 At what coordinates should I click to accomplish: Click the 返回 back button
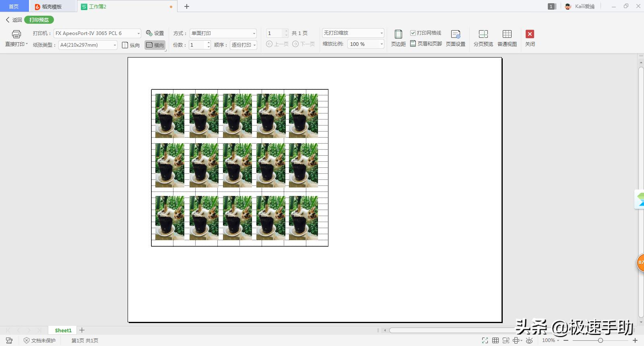point(14,20)
